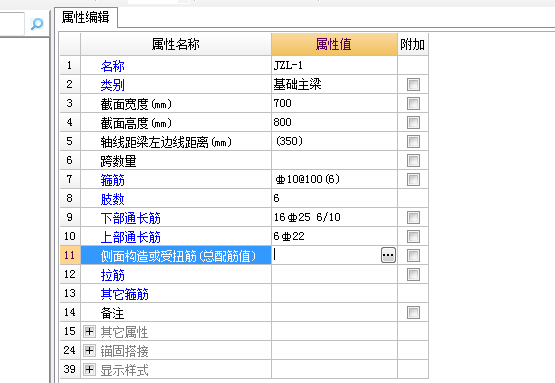The height and width of the screenshot is (383, 555).
Task: Expand the 显示样式 group
Action: [x=89, y=370]
